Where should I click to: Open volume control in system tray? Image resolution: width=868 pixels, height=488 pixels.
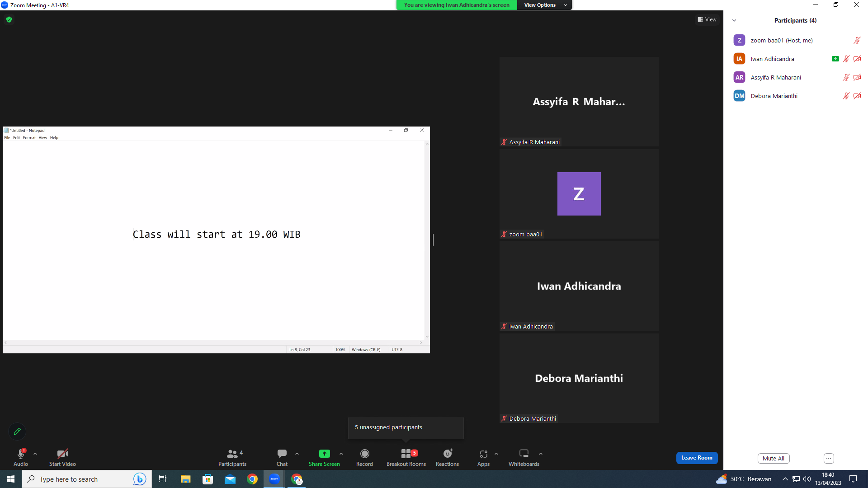807,479
